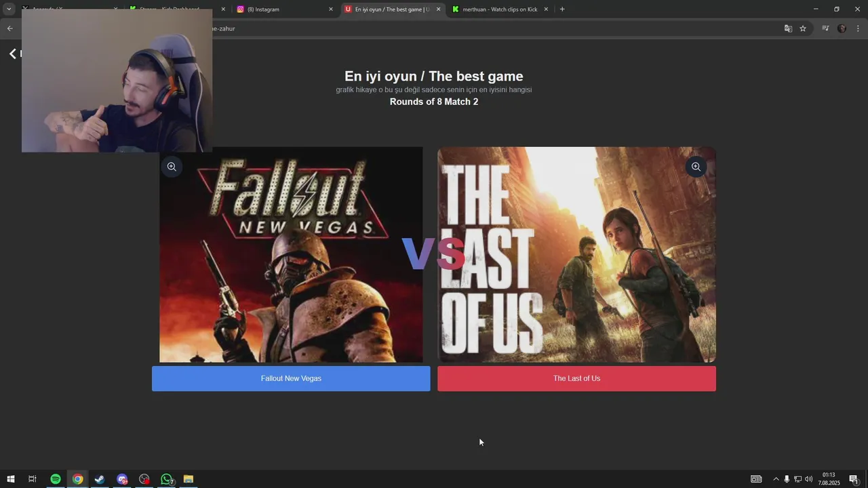
Task: Open the volume tray icon
Action: coord(808,479)
